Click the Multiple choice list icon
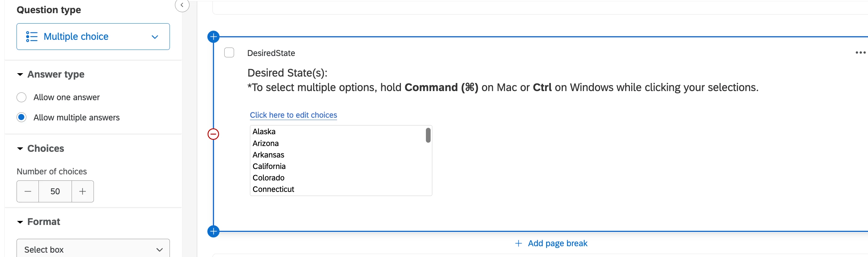Screen dimensions: 868x257 pyautogui.click(x=32, y=36)
